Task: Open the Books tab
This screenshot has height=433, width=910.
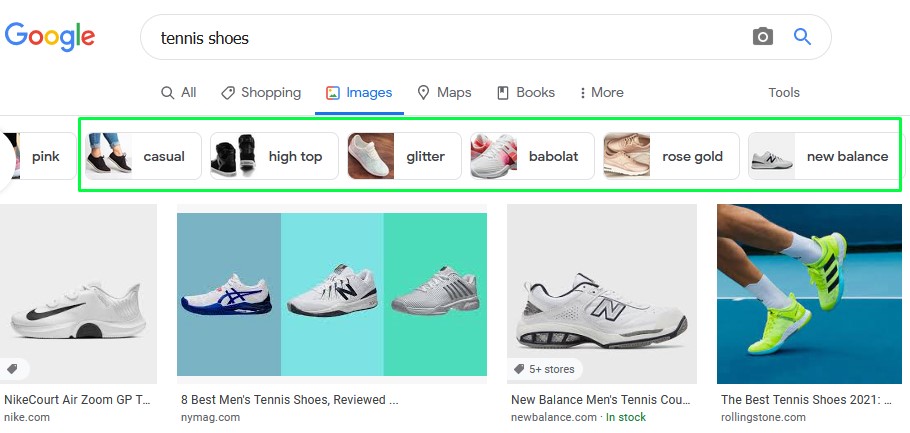Action: [526, 93]
